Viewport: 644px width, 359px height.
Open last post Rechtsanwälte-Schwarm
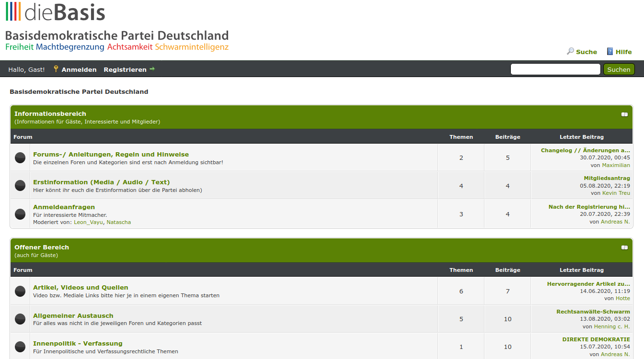tap(593, 312)
